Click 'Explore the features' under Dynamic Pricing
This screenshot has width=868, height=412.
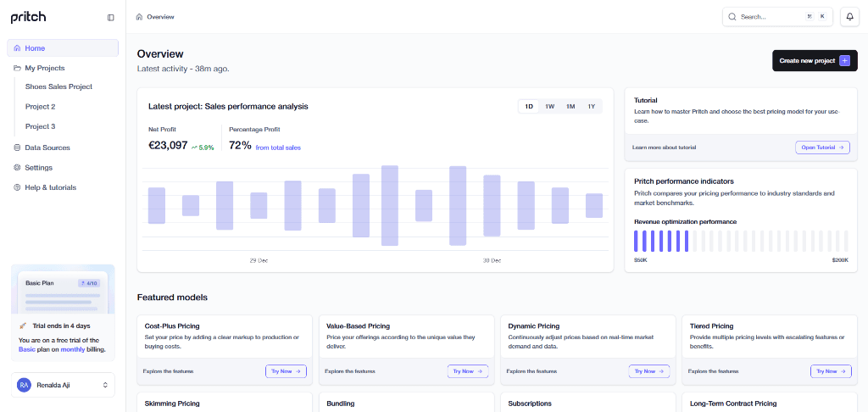pos(531,371)
